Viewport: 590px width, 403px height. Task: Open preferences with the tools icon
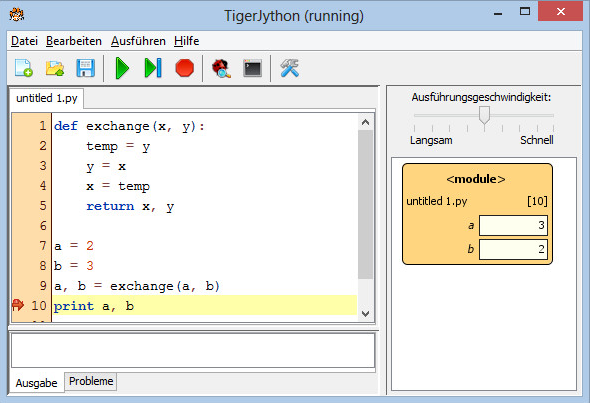(289, 68)
